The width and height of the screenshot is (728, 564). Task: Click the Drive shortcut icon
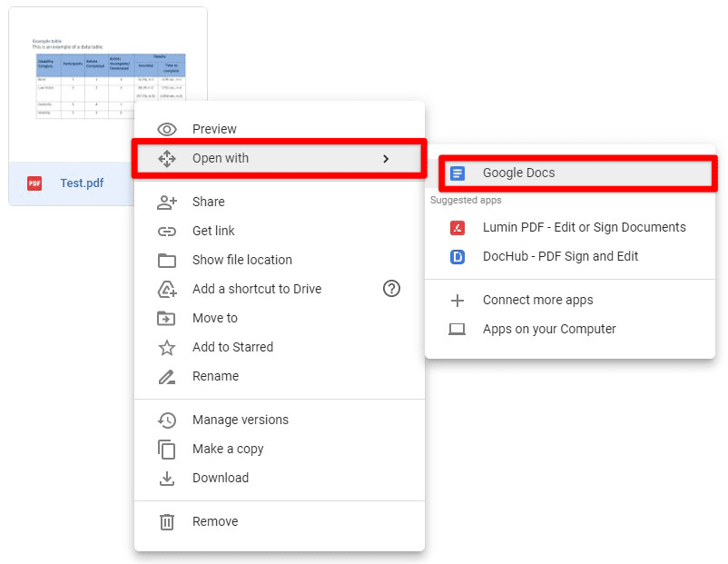tap(167, 289)
